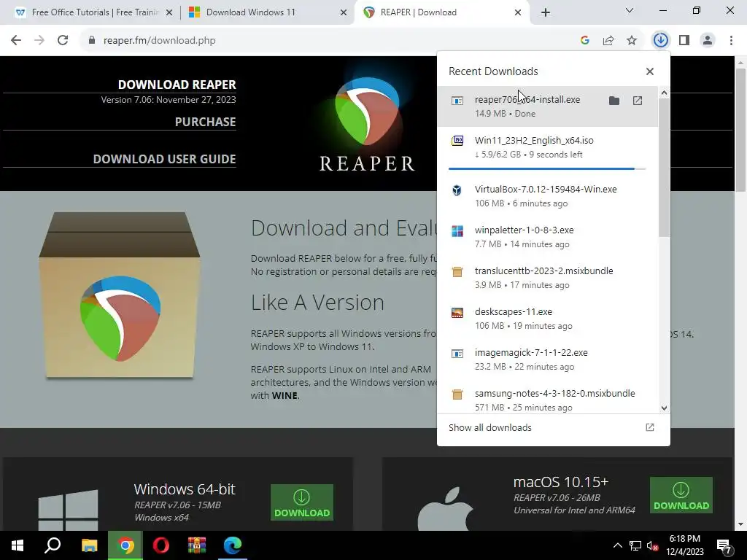
Task: Open a new browser tab
Action: click(x=546, y=12)
